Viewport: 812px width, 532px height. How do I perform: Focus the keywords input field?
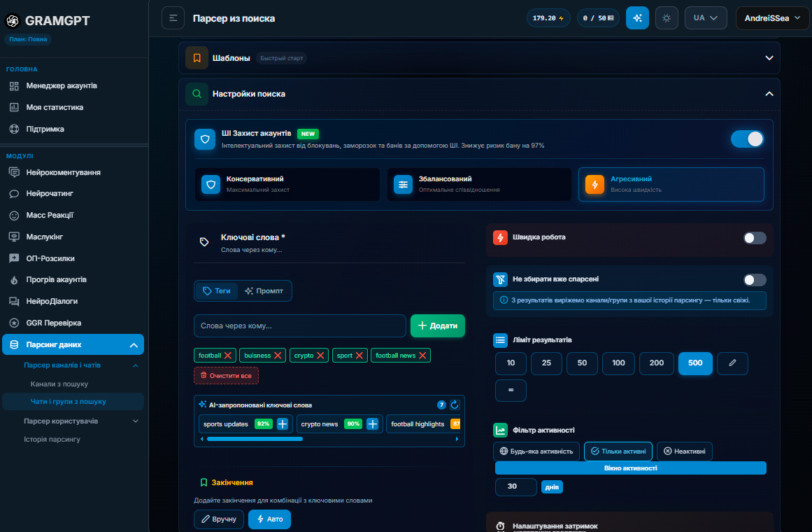(300, 325)
